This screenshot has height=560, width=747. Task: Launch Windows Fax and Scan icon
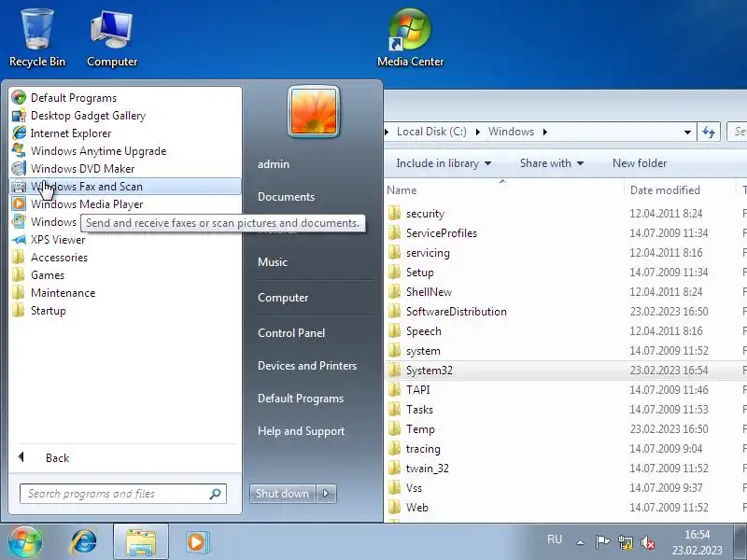[x=19, y=186]
